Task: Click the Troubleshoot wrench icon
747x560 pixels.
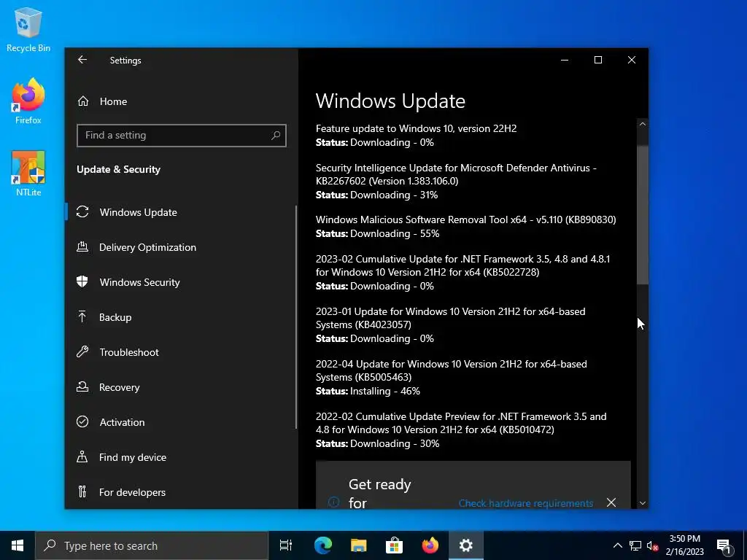Action: [x=82, y=351]
